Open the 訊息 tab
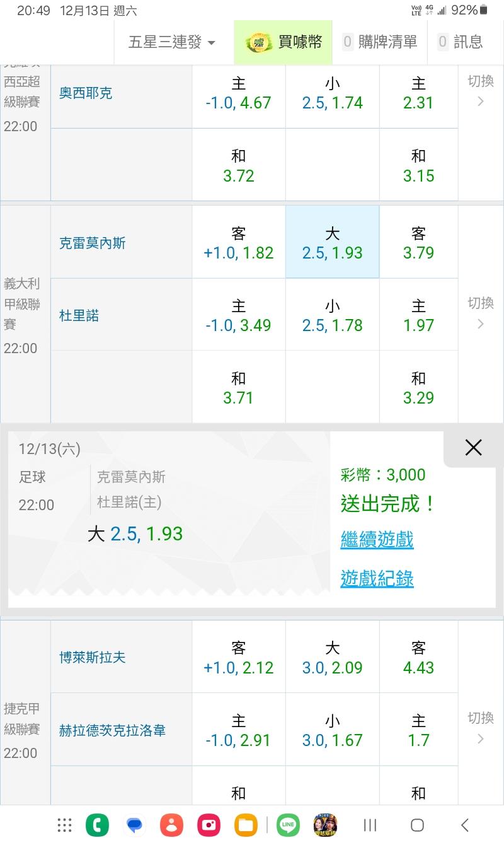 click(x=461, y=42)
